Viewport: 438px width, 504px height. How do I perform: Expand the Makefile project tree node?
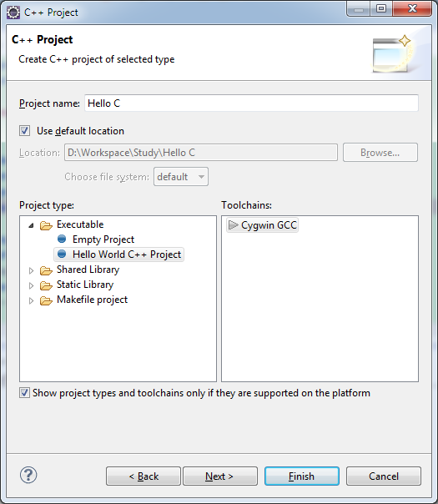click(x=31, y=300)
